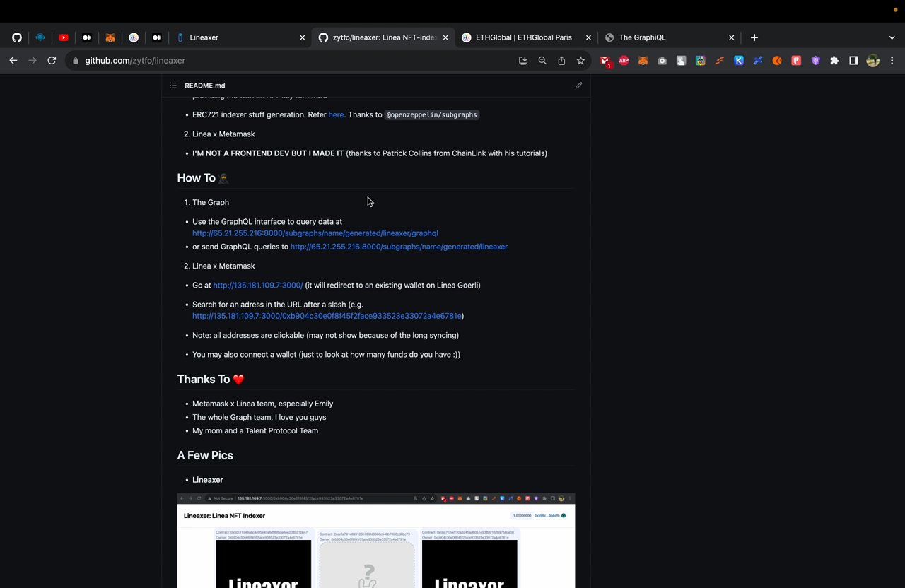
Task: Open the 'here' ERC721 indexer link
Action: coord(336,114)
